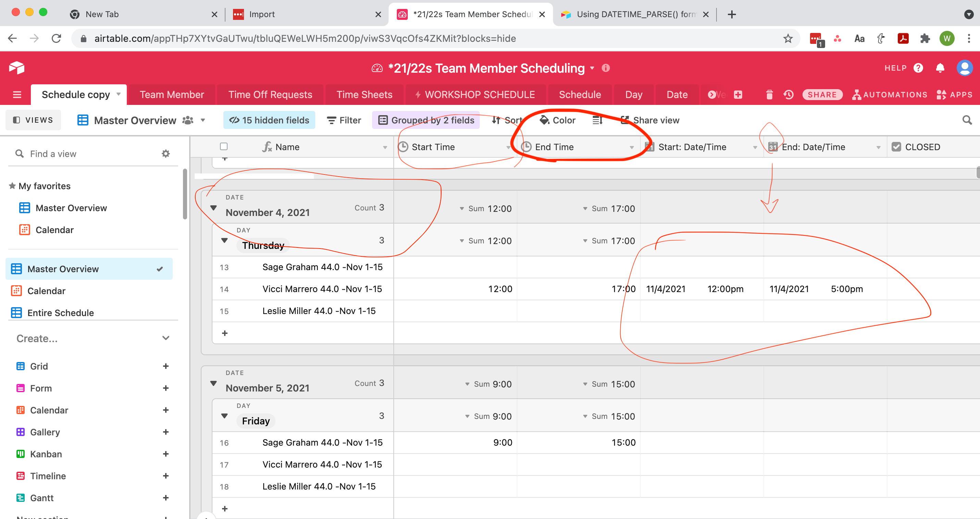Open view sidebar settings gear
Image resolution: width=980 pixels, height=519 pixels.
click(166, 154)
